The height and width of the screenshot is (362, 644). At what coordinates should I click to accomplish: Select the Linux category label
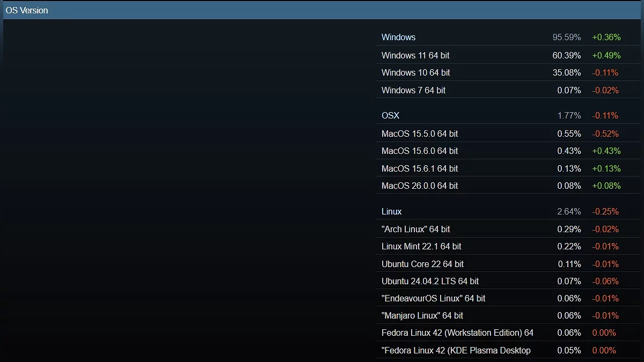click(x=392, y=211)
